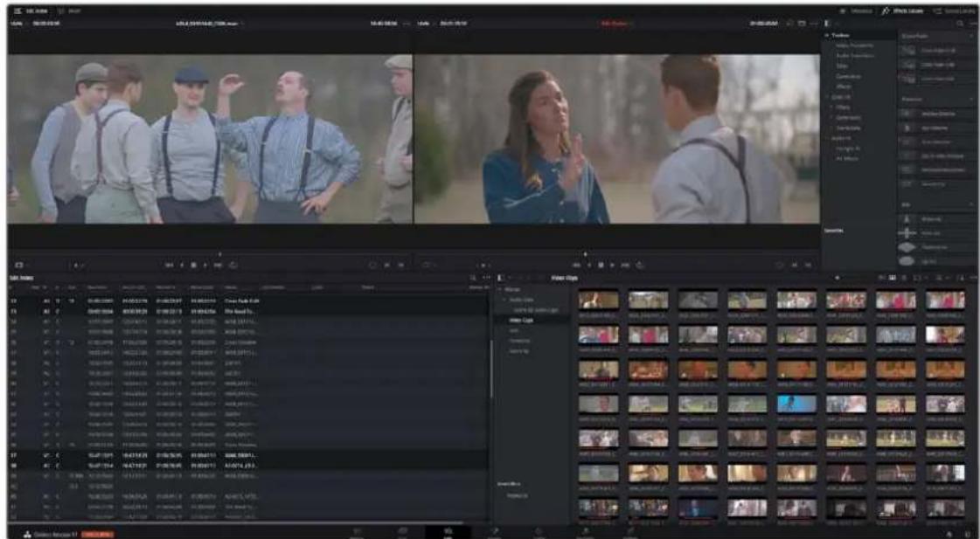Screen dimensions: 980x539
Task: Select the Eye Iris transition
Action: pyautogui.click(x=936, y=261)
